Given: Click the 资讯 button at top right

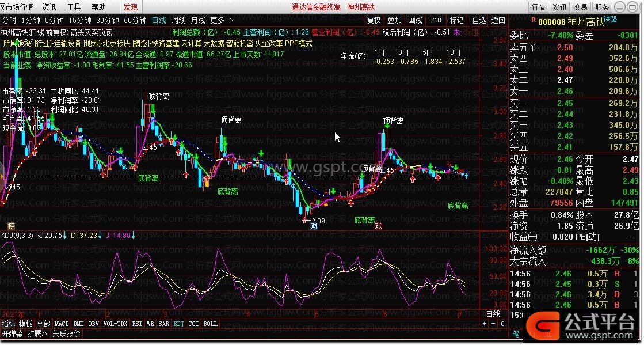Looking at the screenshot, I should pyautogui.click(x=559, y=7).
